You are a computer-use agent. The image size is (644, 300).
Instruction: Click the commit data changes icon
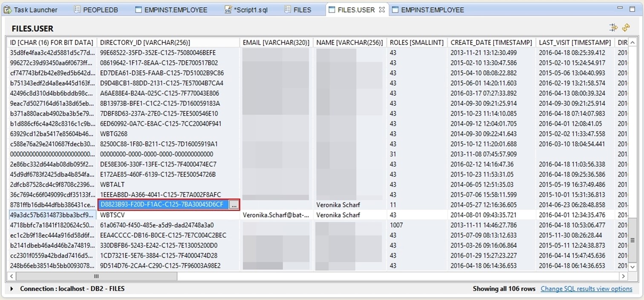tap(613, 28)
